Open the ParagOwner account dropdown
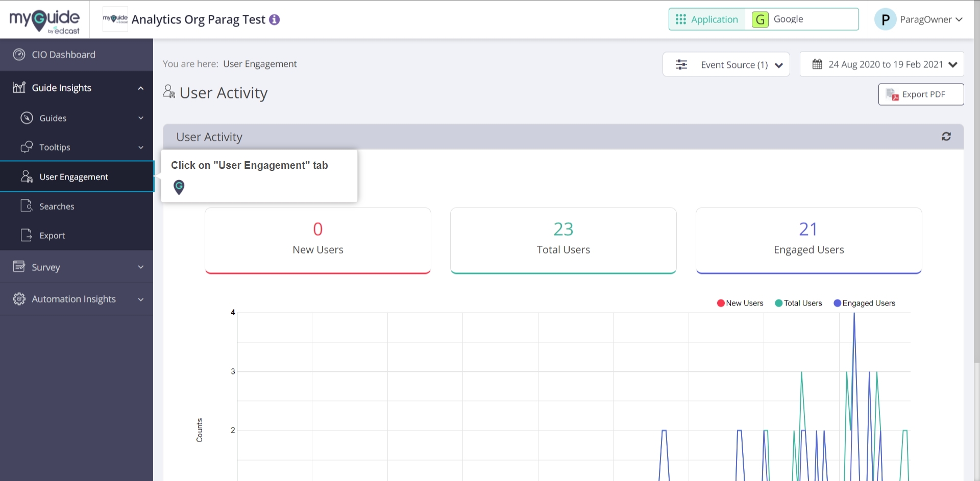 pyautogui.click(x=959, y=19)
